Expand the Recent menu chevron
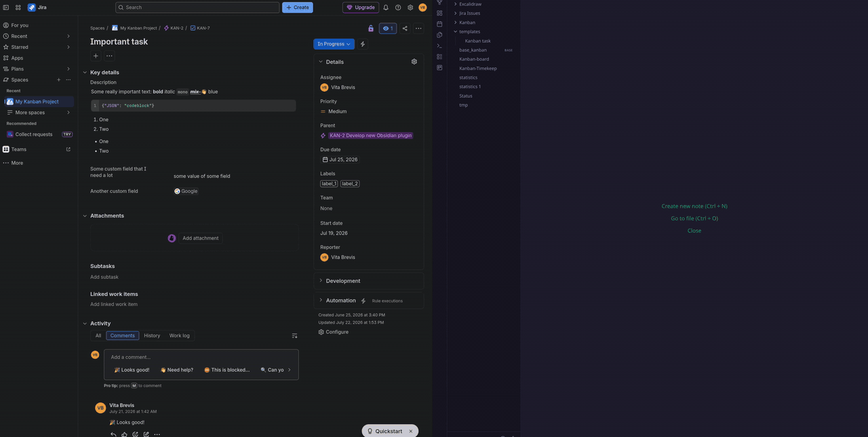Screen dimensions: 868x437 click(68, 36)
